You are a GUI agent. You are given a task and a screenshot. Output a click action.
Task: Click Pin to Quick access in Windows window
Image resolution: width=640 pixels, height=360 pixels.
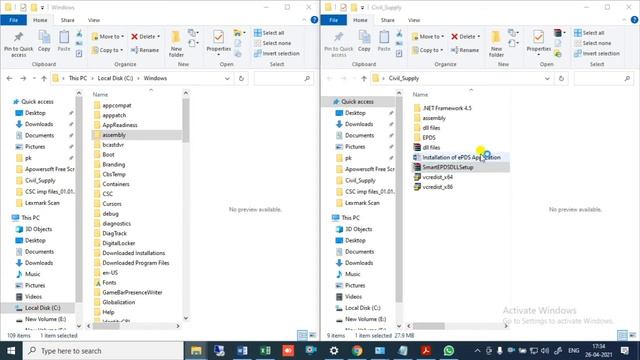click(18, 44)
